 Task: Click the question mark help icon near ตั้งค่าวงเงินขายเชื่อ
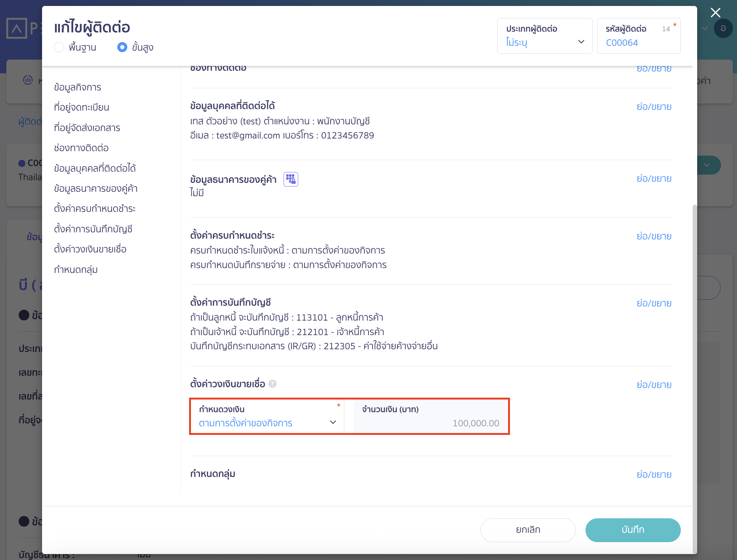tap(273, 384)
